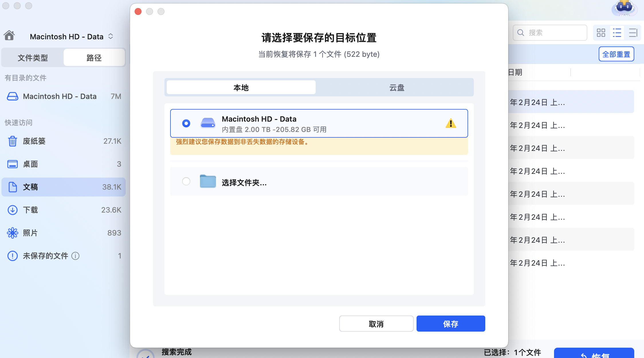Click the yellow warning triangle icon

[451, 123]
